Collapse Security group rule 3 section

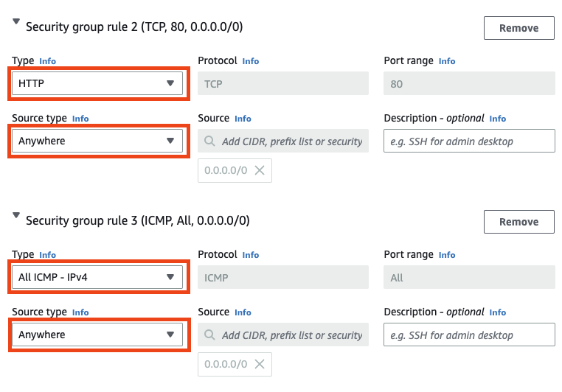coord(16,215)
